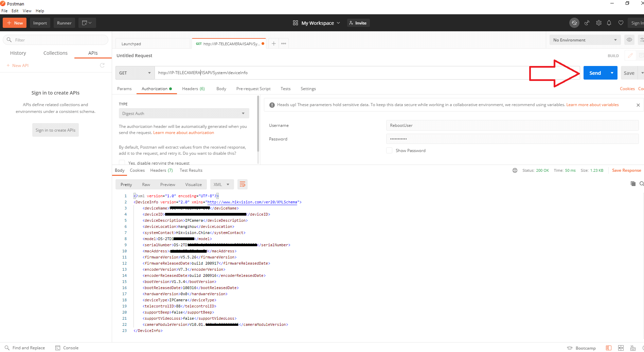Click the Username field with RebootUser
The height and width of the screenshot is (352, 644).
coord(512,125)
